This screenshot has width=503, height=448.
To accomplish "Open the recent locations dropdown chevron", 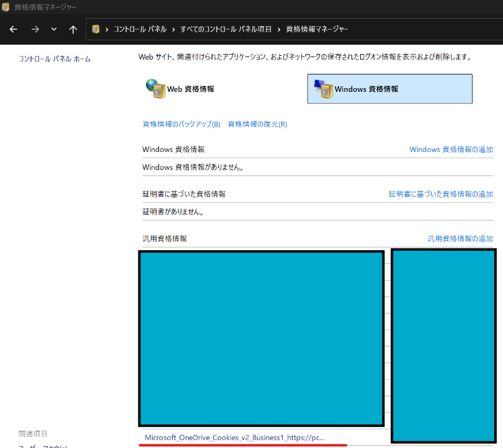I will pos(54,29).
